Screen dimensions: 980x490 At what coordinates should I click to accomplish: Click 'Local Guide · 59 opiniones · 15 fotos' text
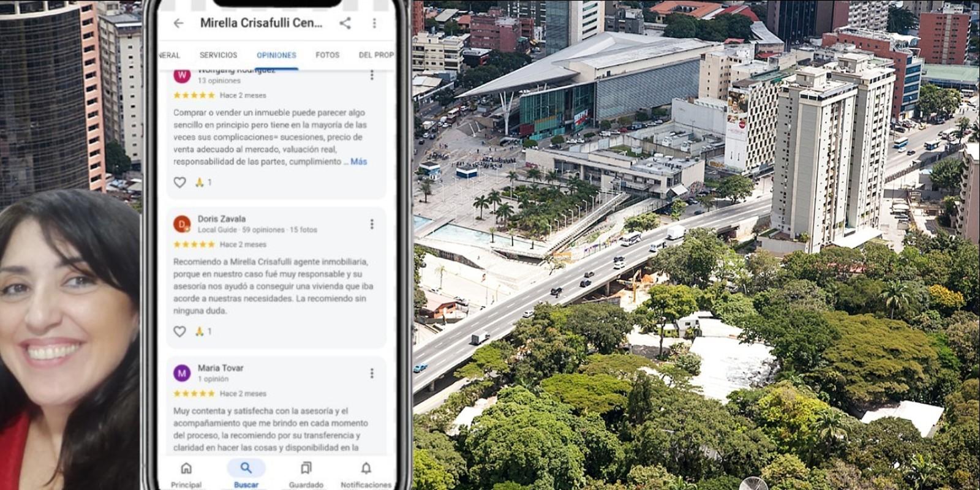pos(257,230)
